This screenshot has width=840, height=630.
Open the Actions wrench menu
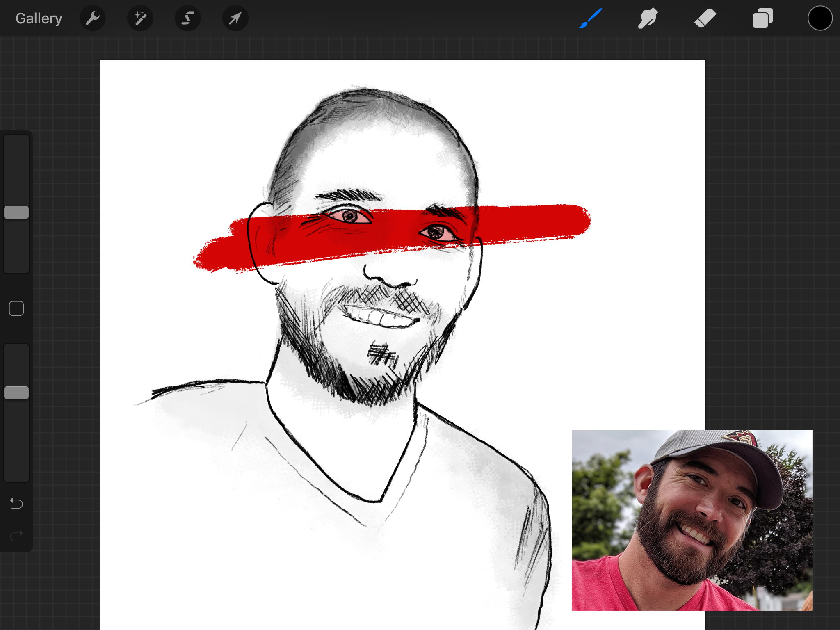coord(93,18)
